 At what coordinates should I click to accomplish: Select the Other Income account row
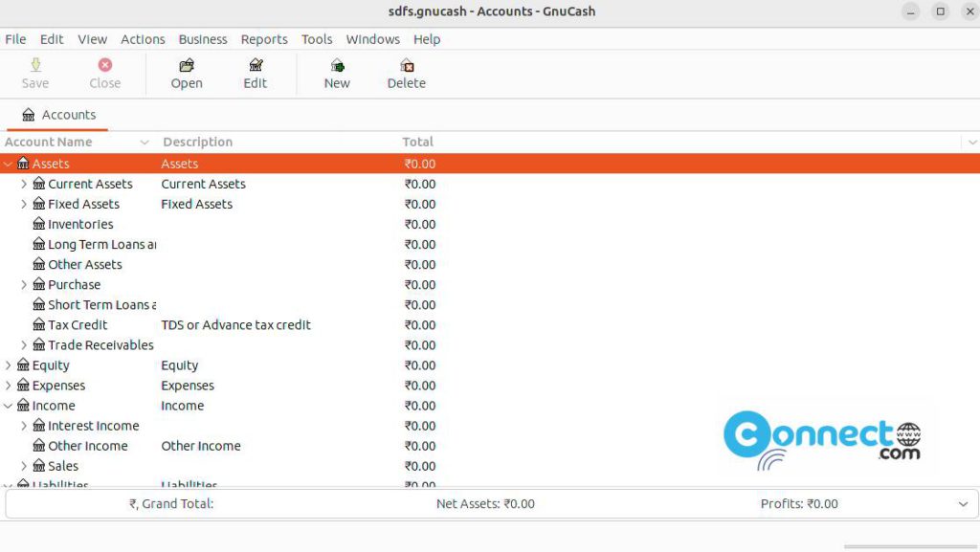click(88, 446)
